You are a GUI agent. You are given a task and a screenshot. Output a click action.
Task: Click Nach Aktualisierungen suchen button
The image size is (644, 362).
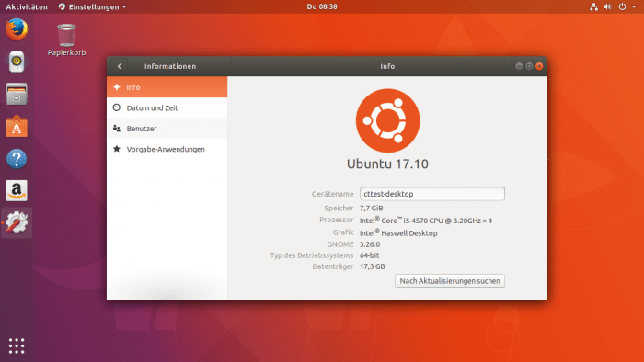(450, 281)
